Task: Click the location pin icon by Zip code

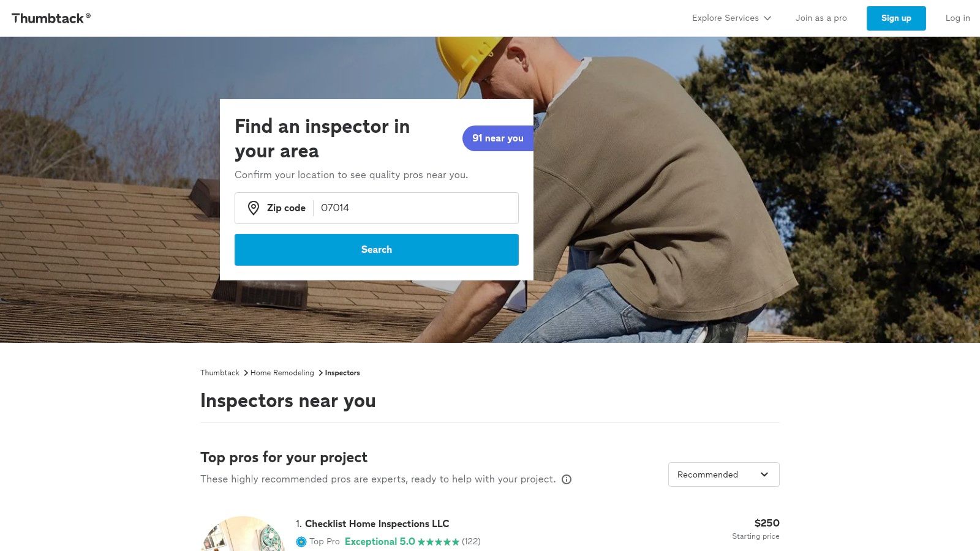Action: coord(253,208)
